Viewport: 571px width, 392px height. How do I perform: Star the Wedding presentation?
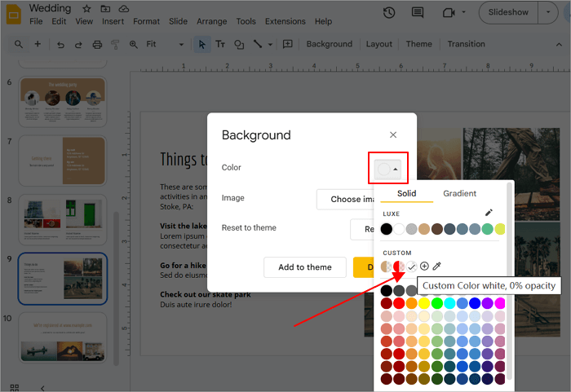click(x=86, y=8)
